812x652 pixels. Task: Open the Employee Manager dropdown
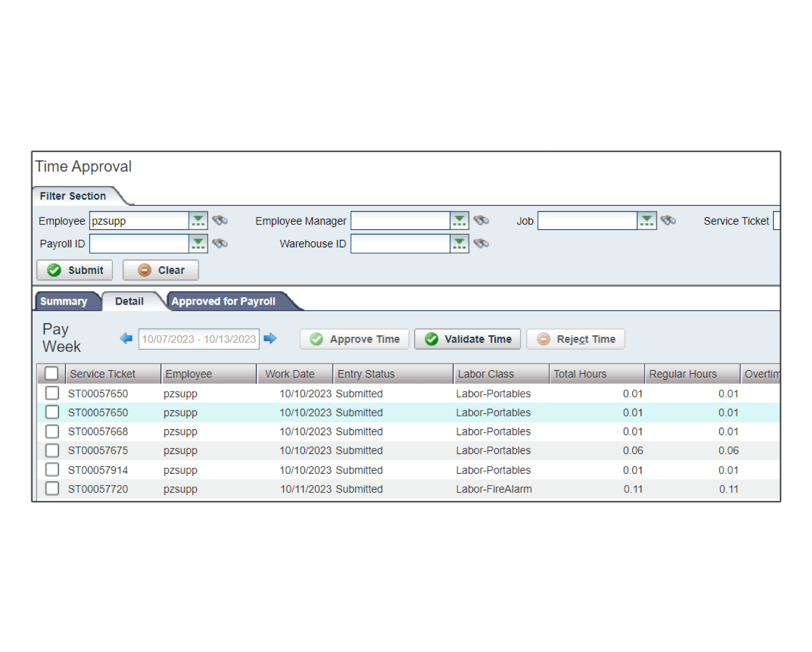point(459,221)
